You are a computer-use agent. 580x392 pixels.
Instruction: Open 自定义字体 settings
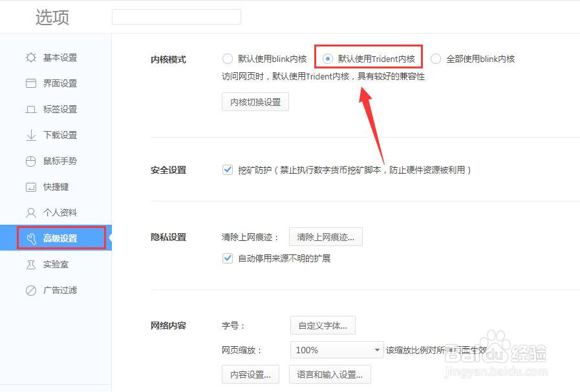click(323, 325)
